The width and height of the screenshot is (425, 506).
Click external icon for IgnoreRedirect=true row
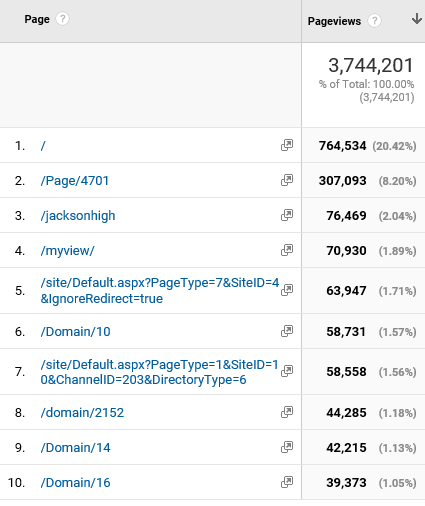coord(287,290)
